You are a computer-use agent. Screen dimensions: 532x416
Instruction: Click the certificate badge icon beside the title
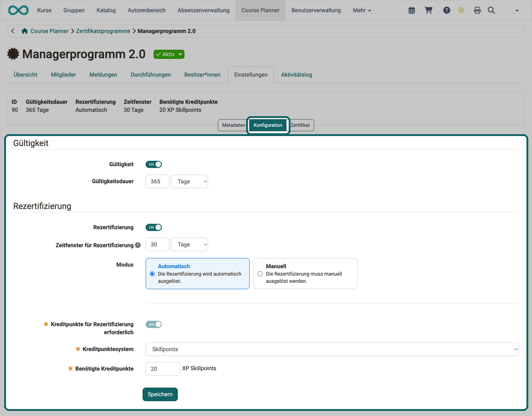pos(13,54)
